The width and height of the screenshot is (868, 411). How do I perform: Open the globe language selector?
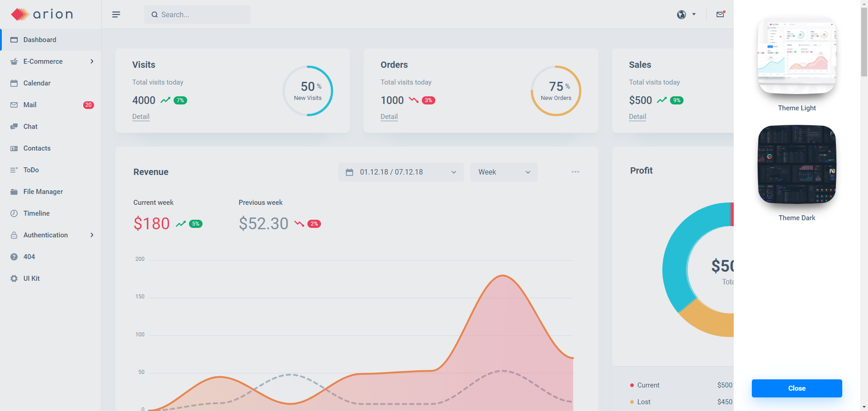(686, 14)
